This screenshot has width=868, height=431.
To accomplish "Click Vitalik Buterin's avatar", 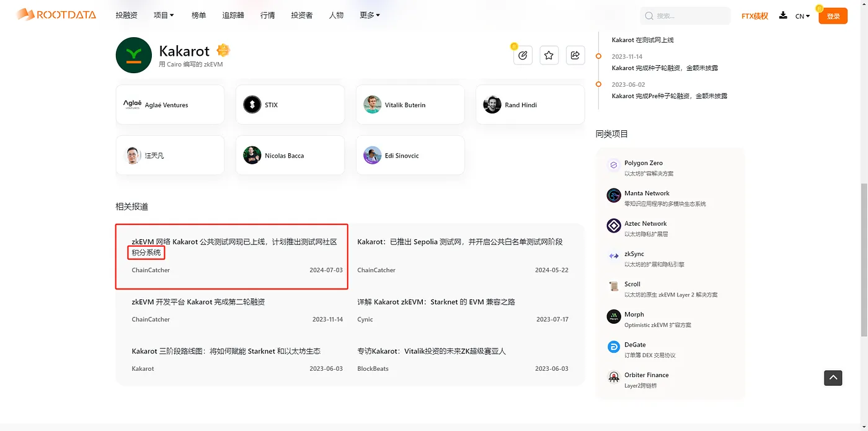I will click(372, 105).
